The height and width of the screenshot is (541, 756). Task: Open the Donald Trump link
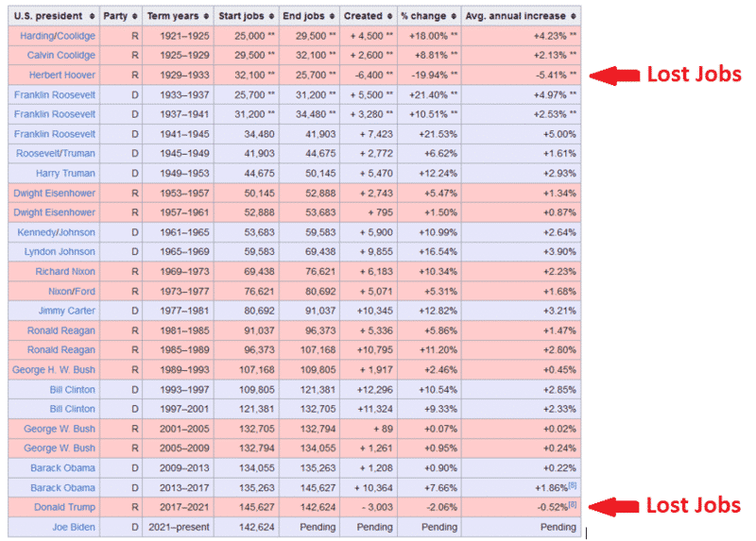(62, 507)
